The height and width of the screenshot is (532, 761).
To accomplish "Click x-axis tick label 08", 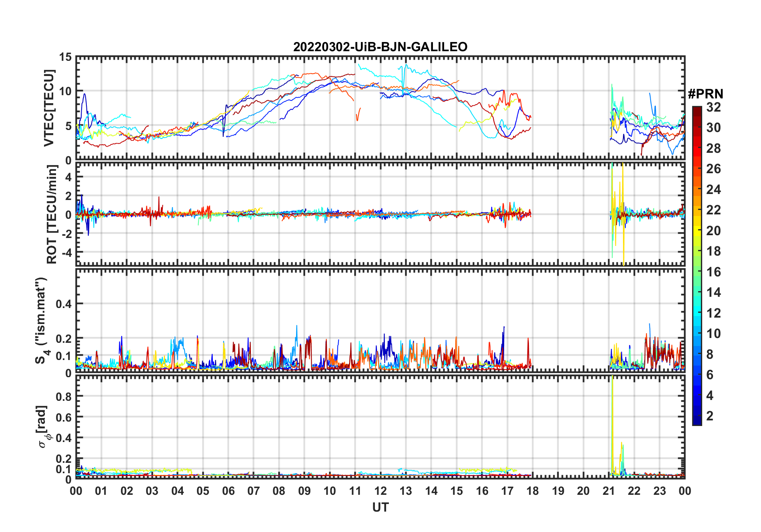I will (279, 491).
